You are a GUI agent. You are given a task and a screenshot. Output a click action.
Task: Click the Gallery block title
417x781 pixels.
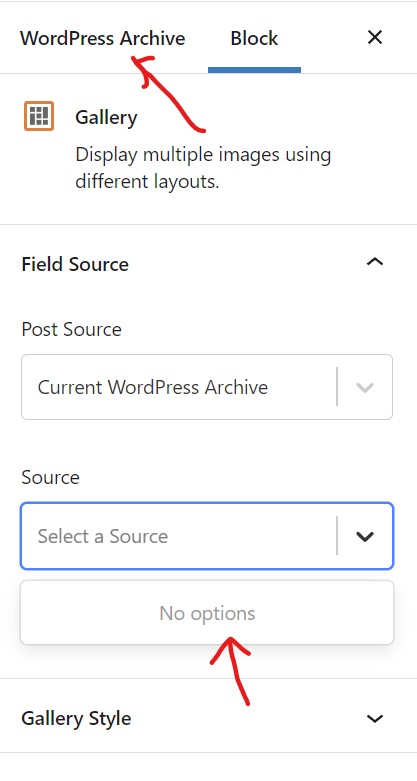coord(106,118)
